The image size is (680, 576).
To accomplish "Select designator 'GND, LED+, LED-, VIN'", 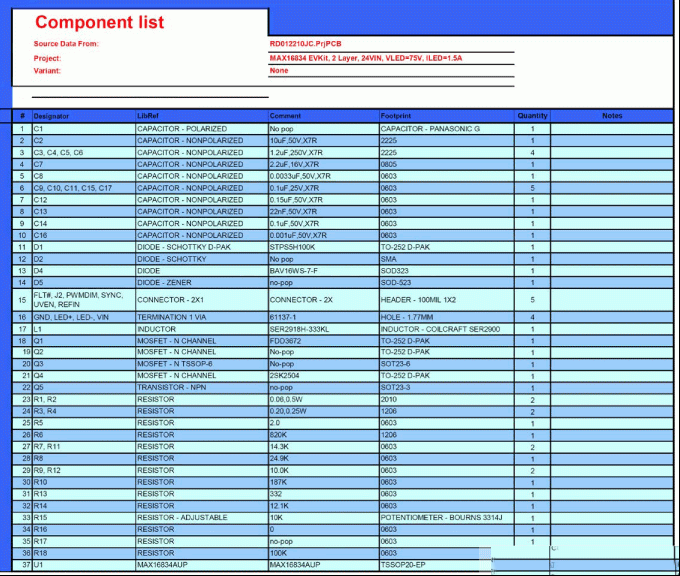I will coord(84,317).
